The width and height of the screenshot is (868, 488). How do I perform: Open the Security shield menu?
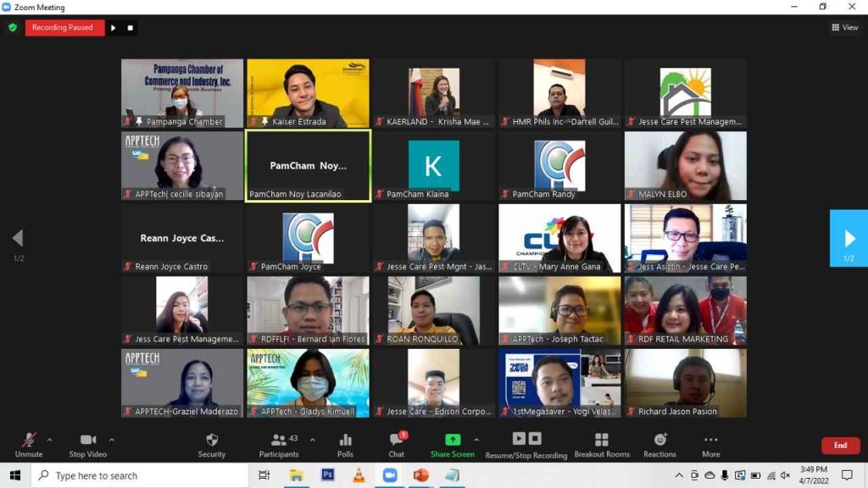211,445
